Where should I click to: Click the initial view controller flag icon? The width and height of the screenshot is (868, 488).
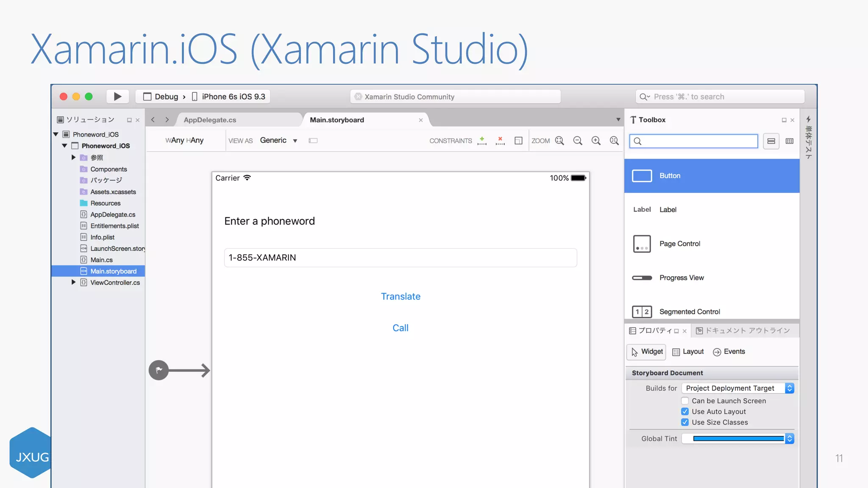point(159,370)
